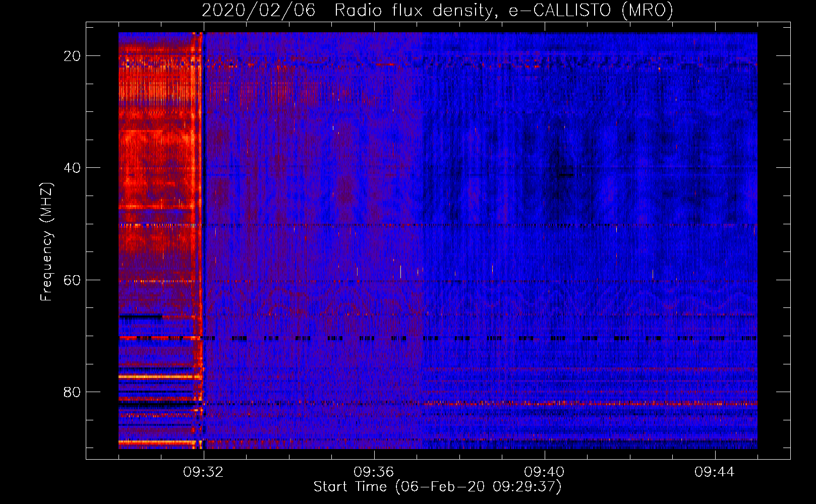
Task: Click the plot title "Radio flux density, e-CALLISTO (MRO)"
Action: pyautogui.click(x=504, y=10)
